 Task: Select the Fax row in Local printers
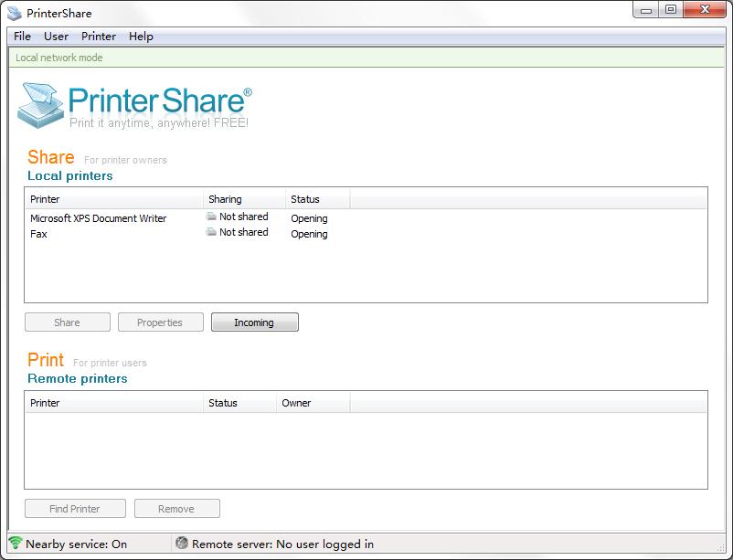tap(110, 234)
